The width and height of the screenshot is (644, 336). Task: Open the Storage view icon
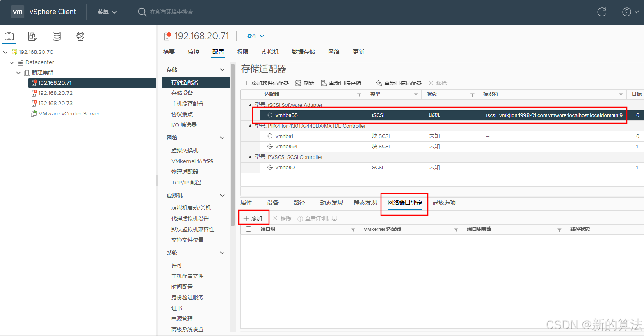(x=57, y=36)
